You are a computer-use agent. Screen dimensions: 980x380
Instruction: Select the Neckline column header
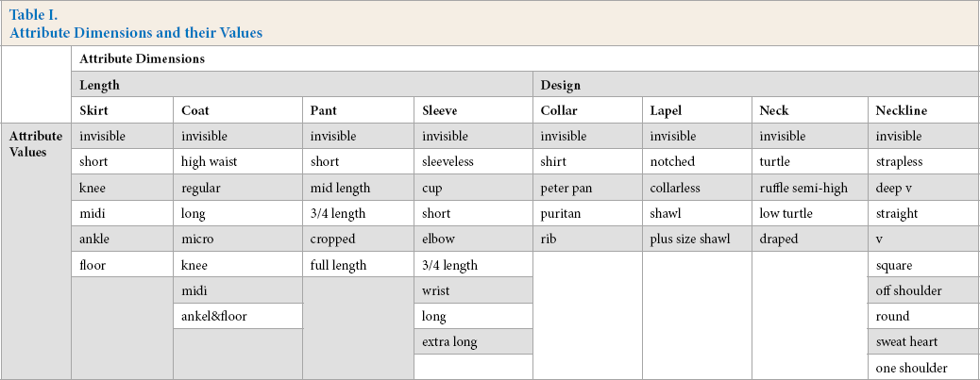coord(922,109)
